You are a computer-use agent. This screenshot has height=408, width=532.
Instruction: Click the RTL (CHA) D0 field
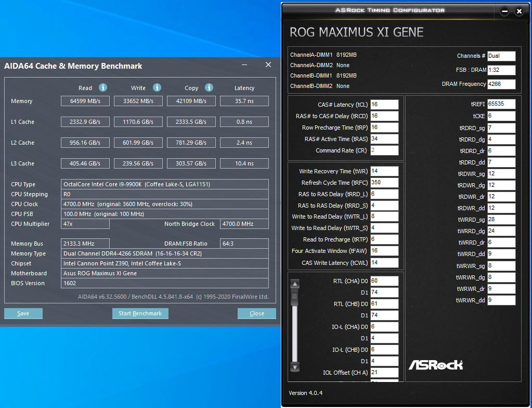click(x=384, y=281)
